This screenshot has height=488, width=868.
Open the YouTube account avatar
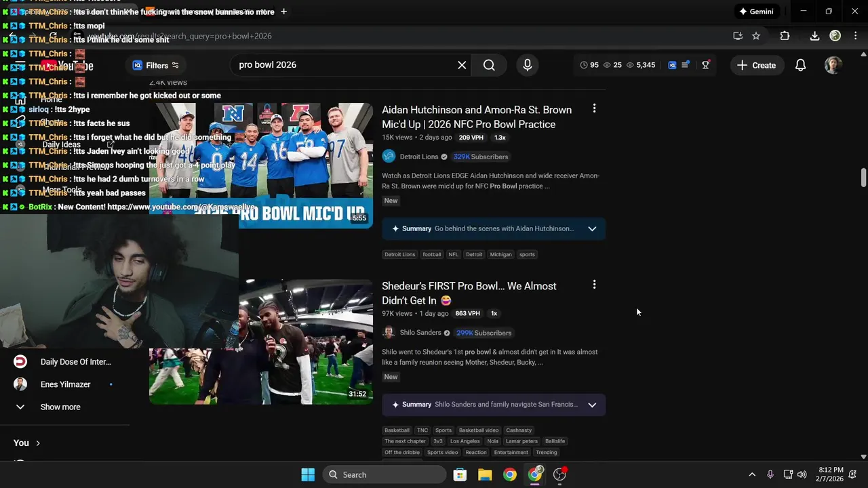pos(833,65)
